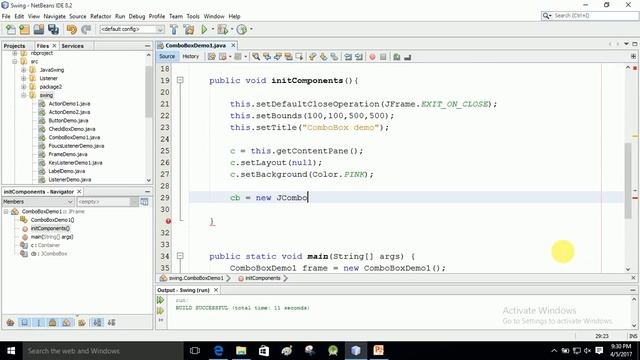640x360 pixels.
Task: Collapse the swing folder in the tree
Action: click(24, 95)
